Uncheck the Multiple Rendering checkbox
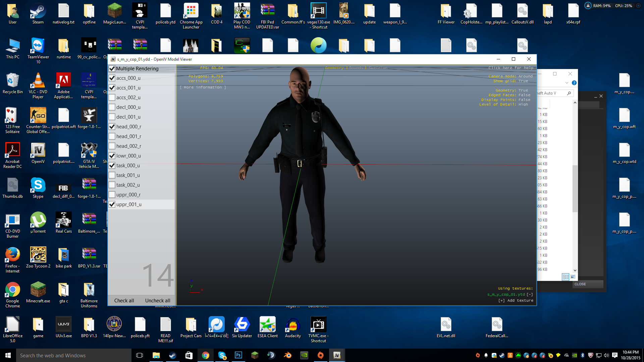This screenshot has width=644, height=362. pos(112,69)
